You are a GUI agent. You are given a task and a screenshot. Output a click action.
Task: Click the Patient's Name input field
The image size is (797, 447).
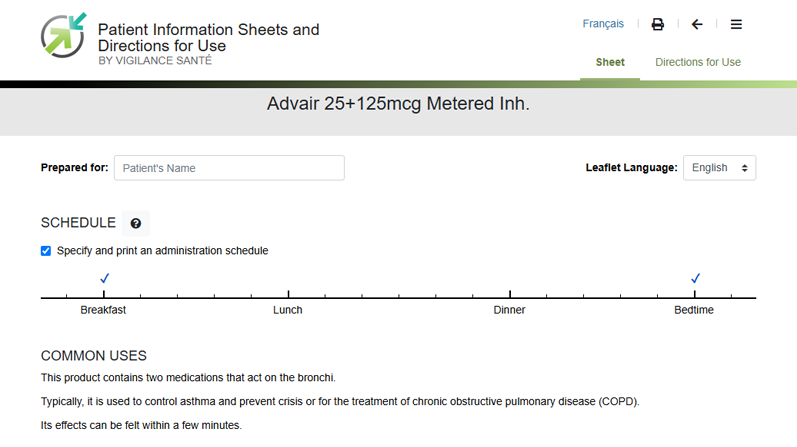tap(229, 168)
